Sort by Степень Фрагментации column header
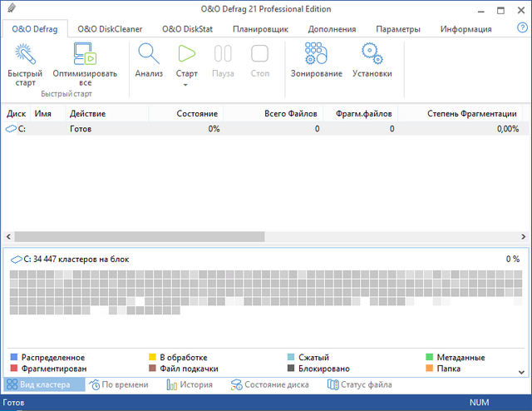The image size is (532, 411). 471,113
